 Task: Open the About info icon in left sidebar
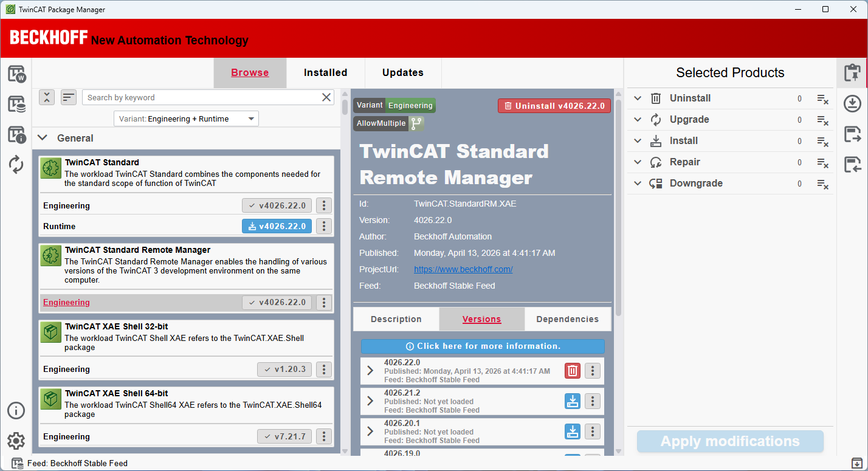[16, 410]
